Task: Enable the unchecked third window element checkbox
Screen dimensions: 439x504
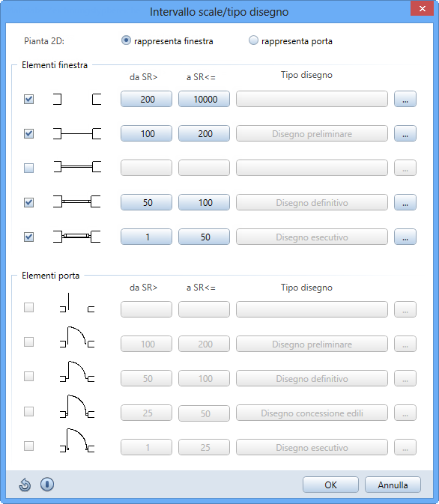Action: [x=29, y=168]
